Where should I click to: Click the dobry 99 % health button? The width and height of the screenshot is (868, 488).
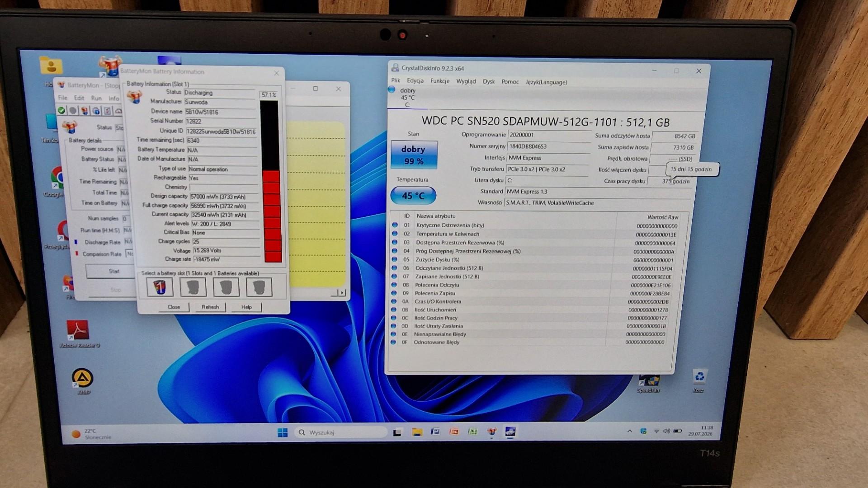[414, 155]
